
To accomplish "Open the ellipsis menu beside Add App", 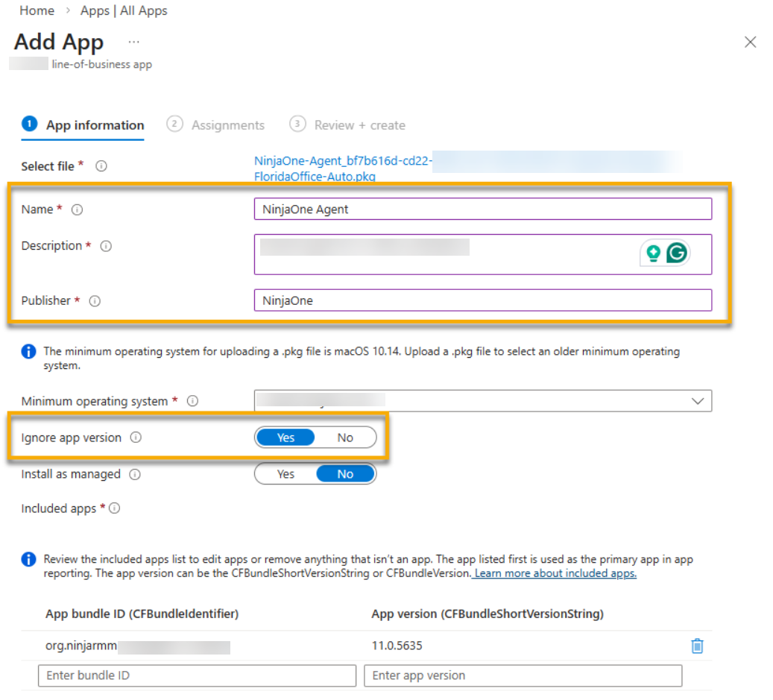I will [133, 42].
